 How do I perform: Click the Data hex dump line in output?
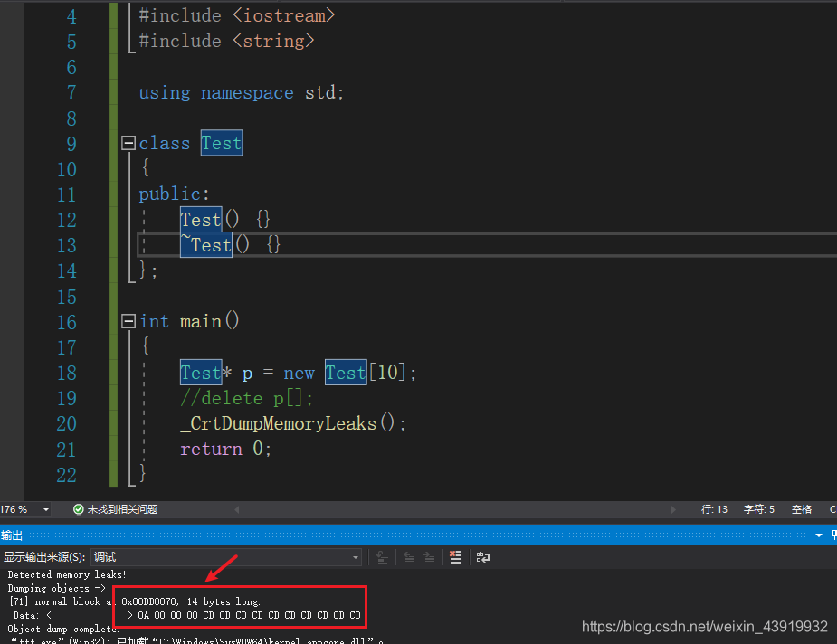[186, 615]
